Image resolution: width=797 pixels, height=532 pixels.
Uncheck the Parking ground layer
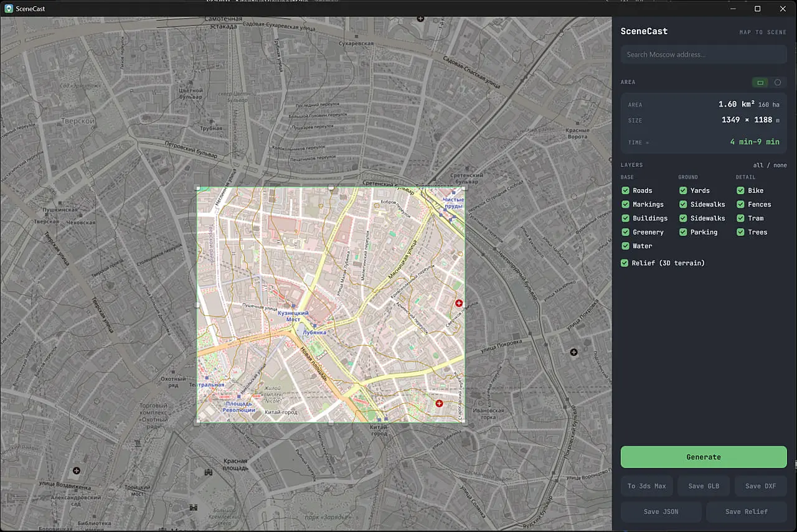[683, 232]
